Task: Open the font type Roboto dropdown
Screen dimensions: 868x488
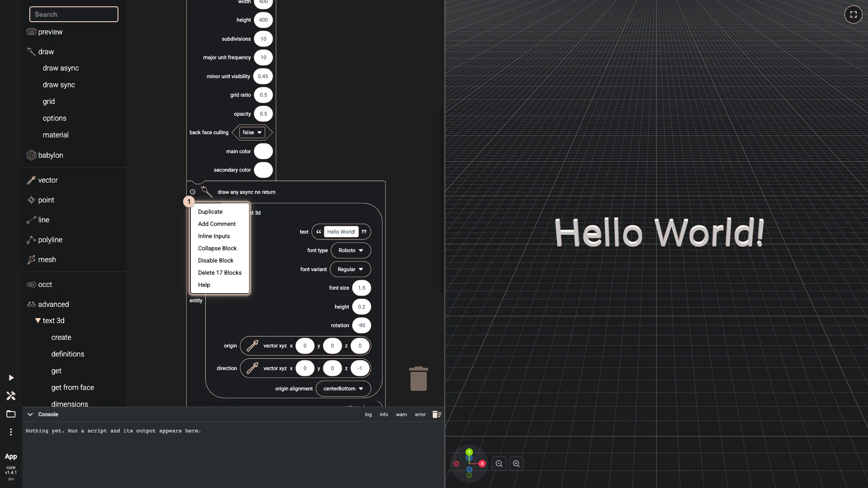Action: (351, 250)
